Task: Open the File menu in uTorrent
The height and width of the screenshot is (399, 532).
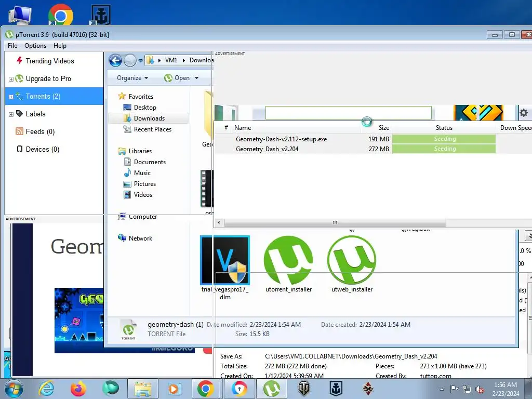Action: coord(12,46)
